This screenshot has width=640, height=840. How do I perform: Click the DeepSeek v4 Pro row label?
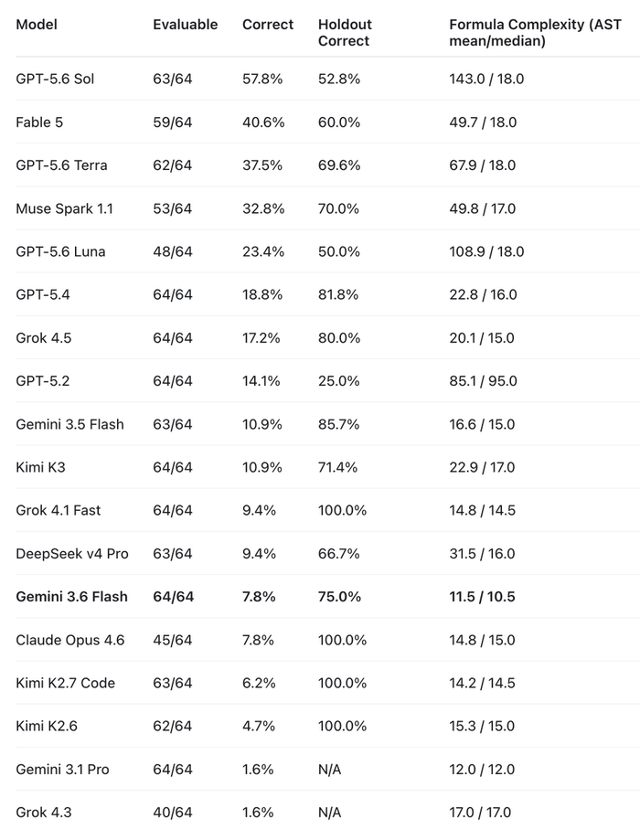click(72, 554)
